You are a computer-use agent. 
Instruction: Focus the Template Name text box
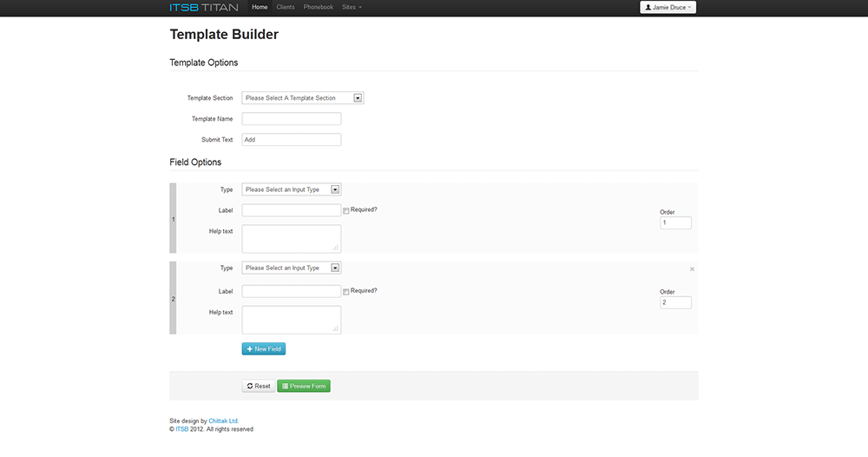(x=291, y=119)
